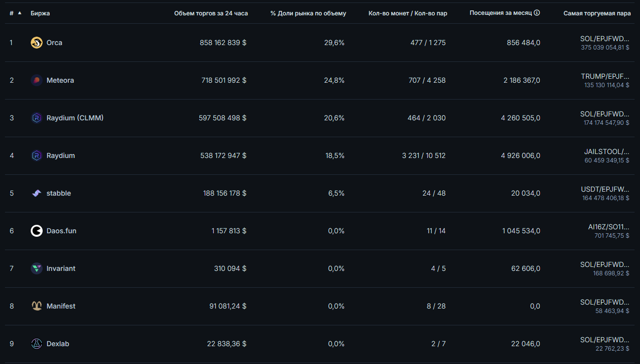The height and width of the screenshot is (364, 640).
Task: Click Raydium's JAILSTOOL/... trading pair
Action: coord(607,152)
